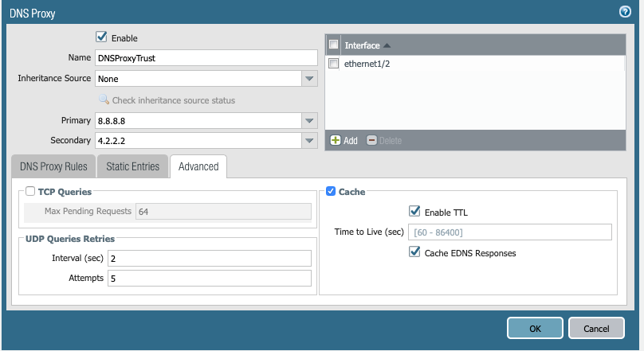Open the Static Entries tab

point(133,166)
